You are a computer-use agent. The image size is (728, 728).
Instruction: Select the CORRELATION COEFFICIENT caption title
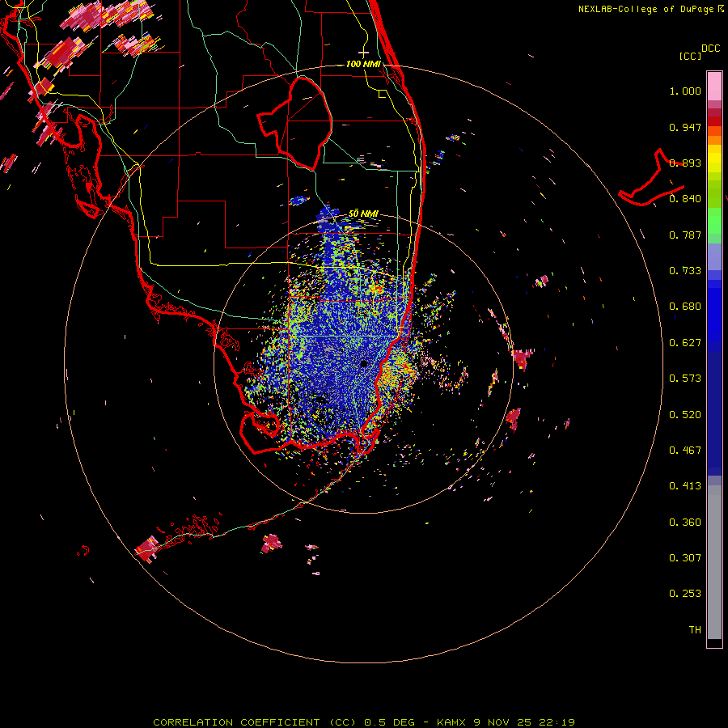(x=236, y=722)
